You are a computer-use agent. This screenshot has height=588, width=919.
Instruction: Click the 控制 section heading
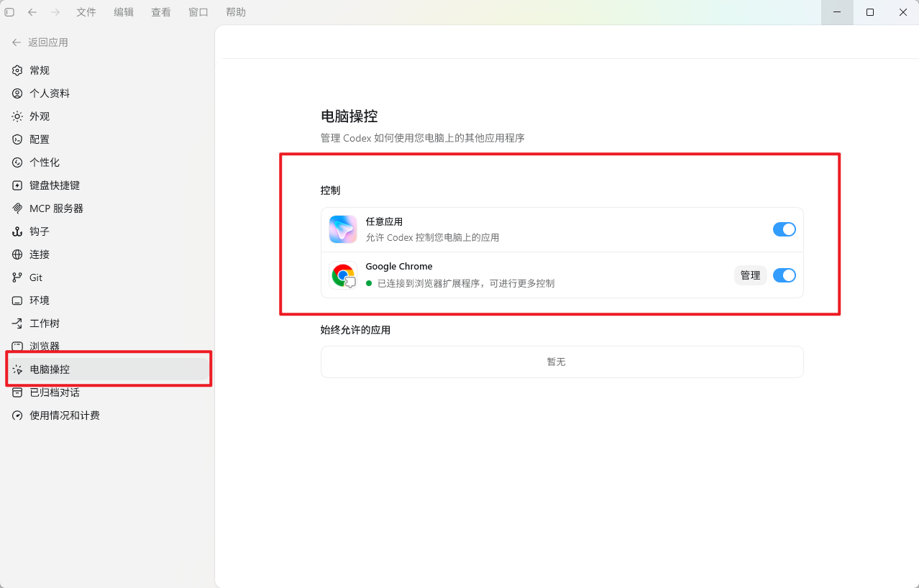pyautogui.click(x=330, y=190)
